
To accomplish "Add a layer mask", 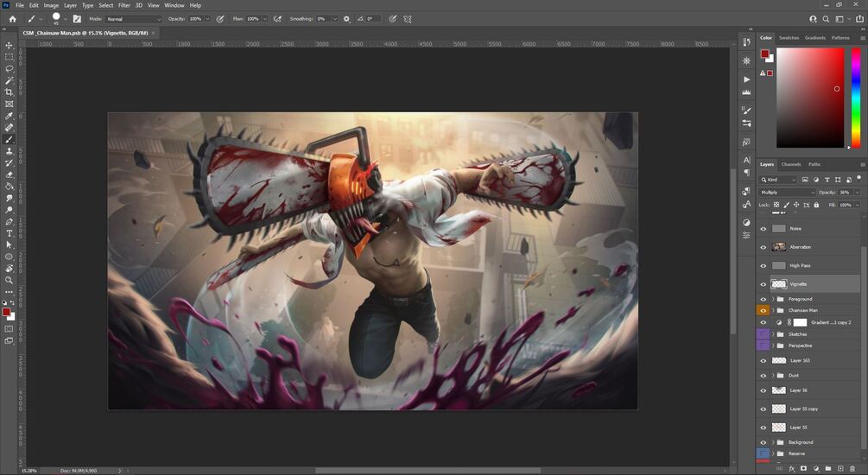I will click(804, 468).
